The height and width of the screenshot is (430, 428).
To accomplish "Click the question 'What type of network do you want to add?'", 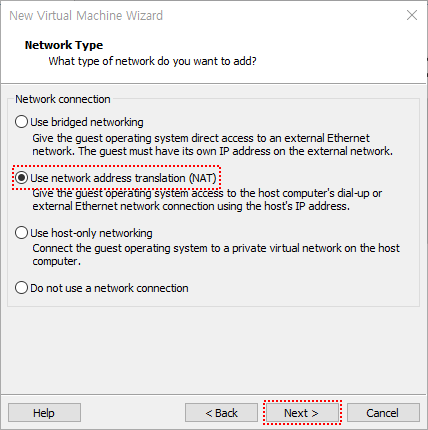I will tap(153, 61).
